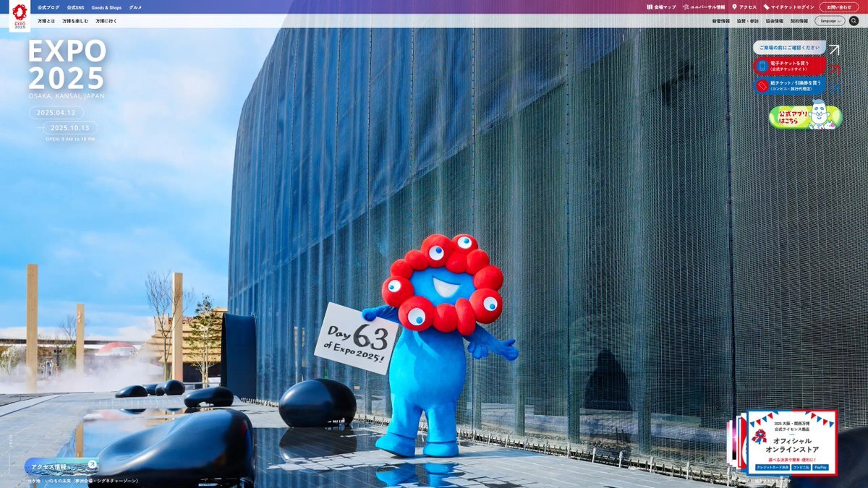Click the smartphone icon on the e-ticket button

[762, 67]
